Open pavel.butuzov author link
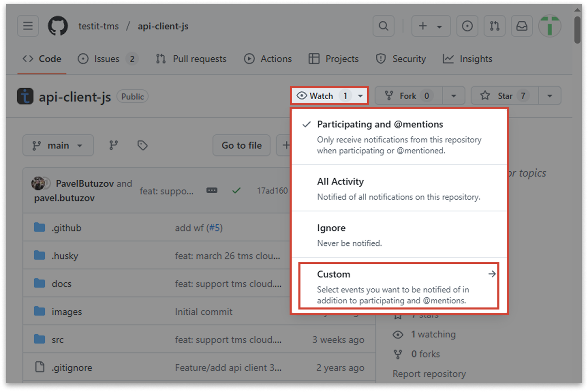The image size is (588, 392). [64, 198]
